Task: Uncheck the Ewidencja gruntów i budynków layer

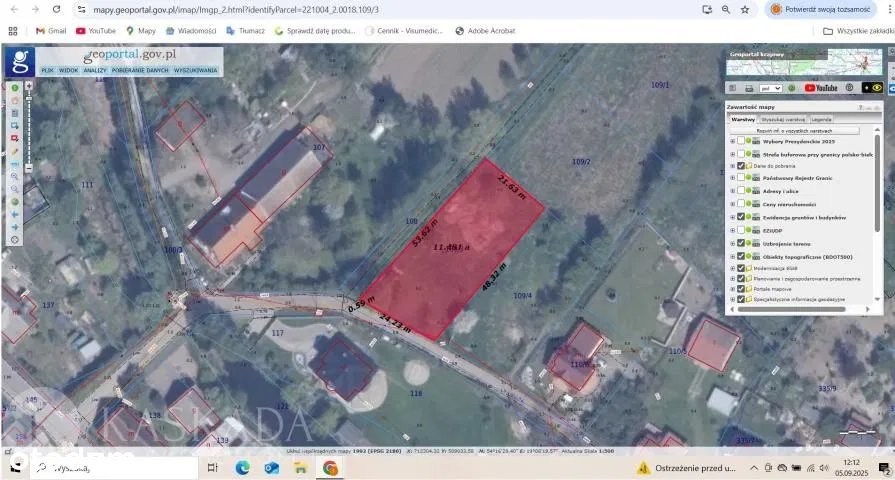Action: click(x=740, y=217)
